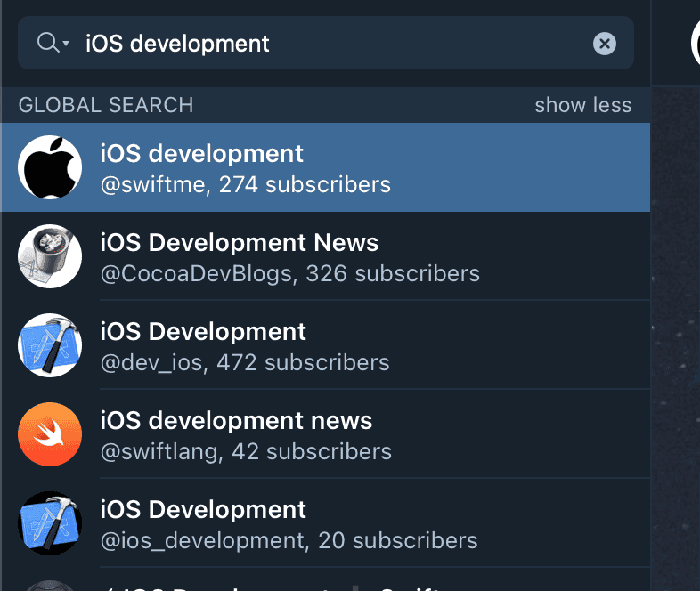The width and height of the screenshot is (700, 591).
Task: Select the "@swiftme, 274 subscribers" subtitle
Action: [x=245, y=185]
